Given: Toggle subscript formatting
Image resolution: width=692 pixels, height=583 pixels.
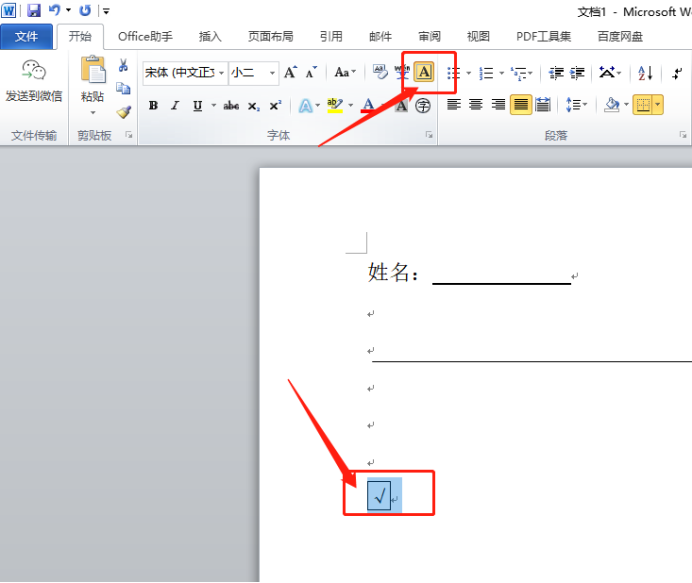Looking at the screenshot, I should coord(253,106).
